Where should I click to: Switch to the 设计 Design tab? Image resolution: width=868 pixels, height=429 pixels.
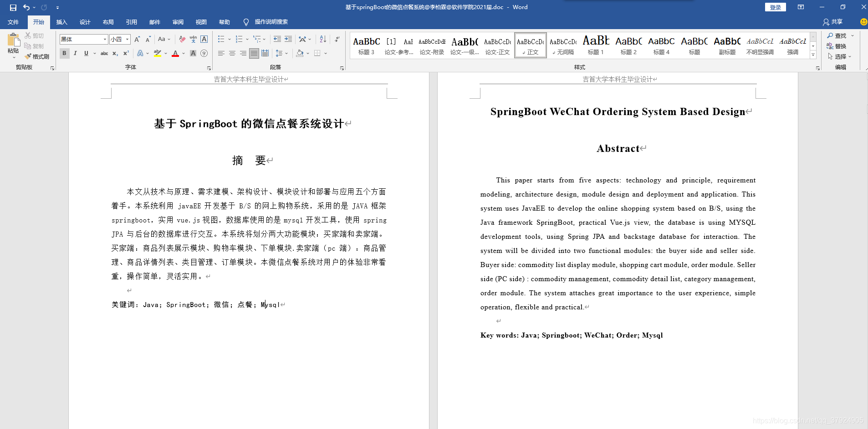coord(85,22)
